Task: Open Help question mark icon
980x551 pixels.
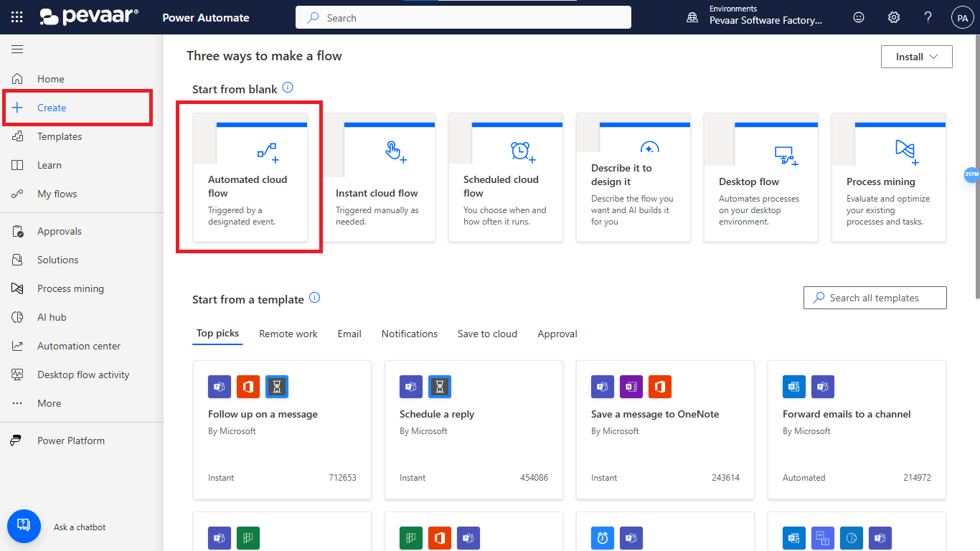Action: 928,17
